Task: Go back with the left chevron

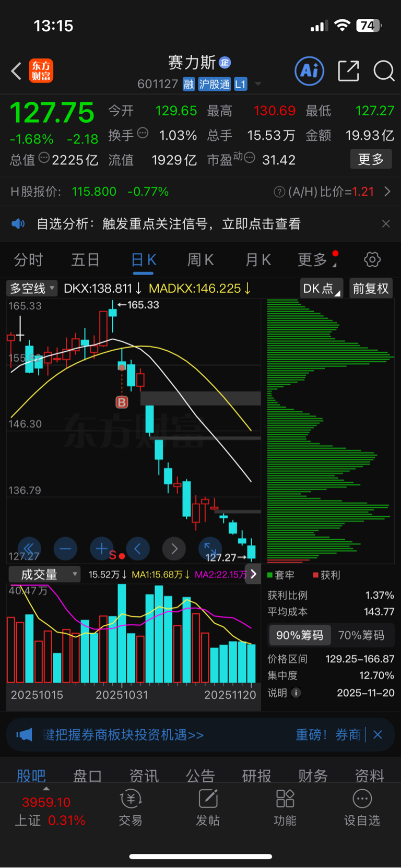Action: (16, 71)
